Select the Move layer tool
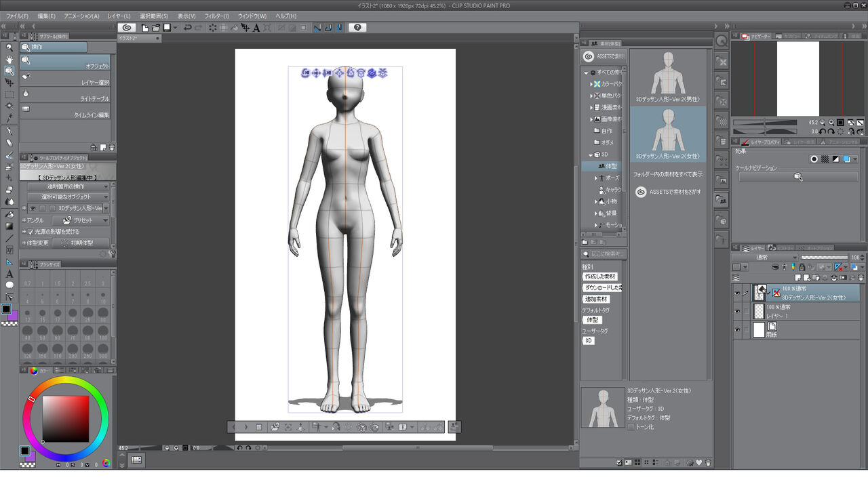The image size is (868, 488). point(9,82)
